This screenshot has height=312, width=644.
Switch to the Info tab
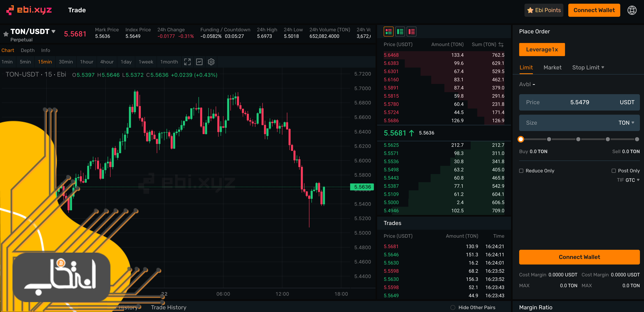point(45,50)
